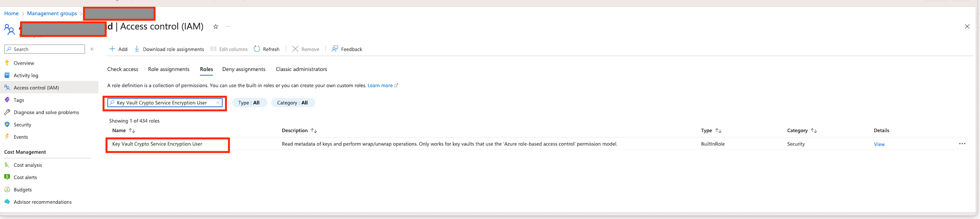980x219 pixels.
Task: Click the Refresh icon
Action: click(x=257, y=49)
